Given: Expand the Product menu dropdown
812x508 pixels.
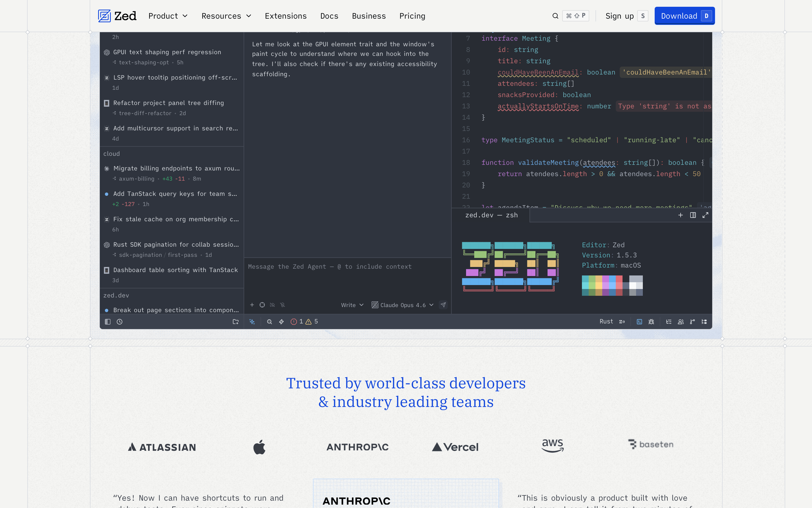Looking at the screenshot, I should pyautogui.click(x=168, y=16).
